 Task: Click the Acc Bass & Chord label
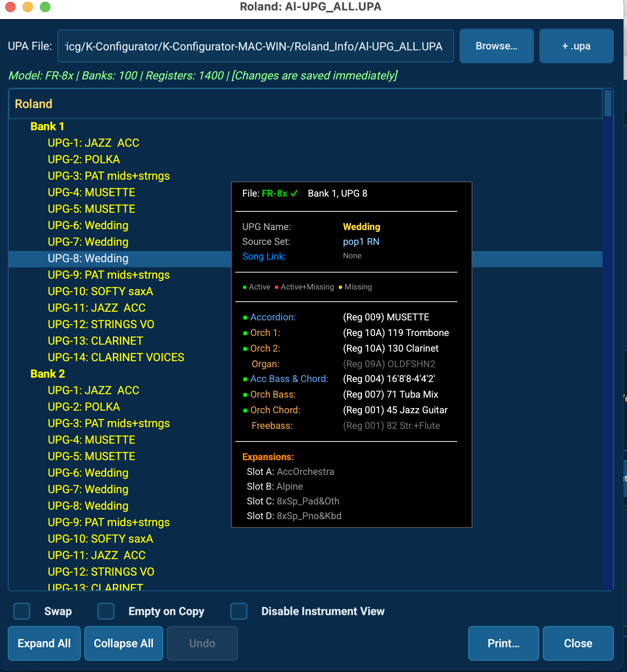(289, 379)
